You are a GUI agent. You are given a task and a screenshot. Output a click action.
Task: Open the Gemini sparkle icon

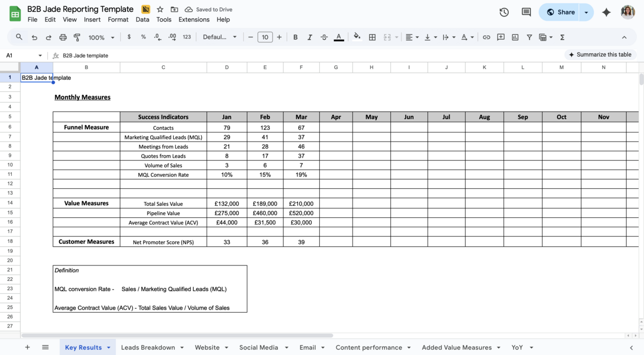coord(606,12)
